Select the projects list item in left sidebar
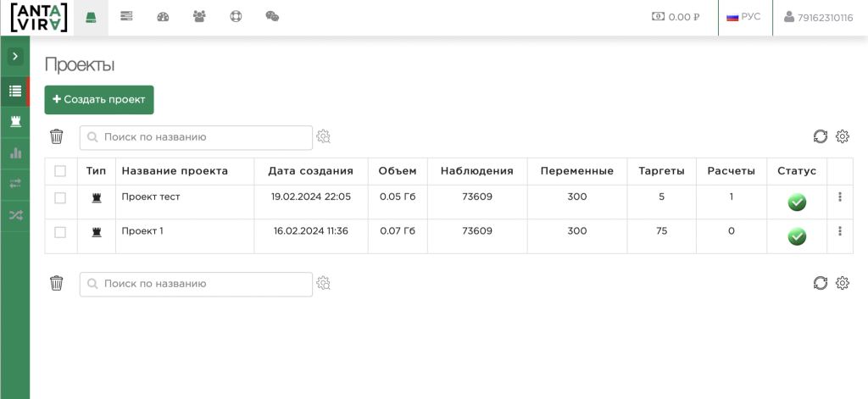 (15, 91)
